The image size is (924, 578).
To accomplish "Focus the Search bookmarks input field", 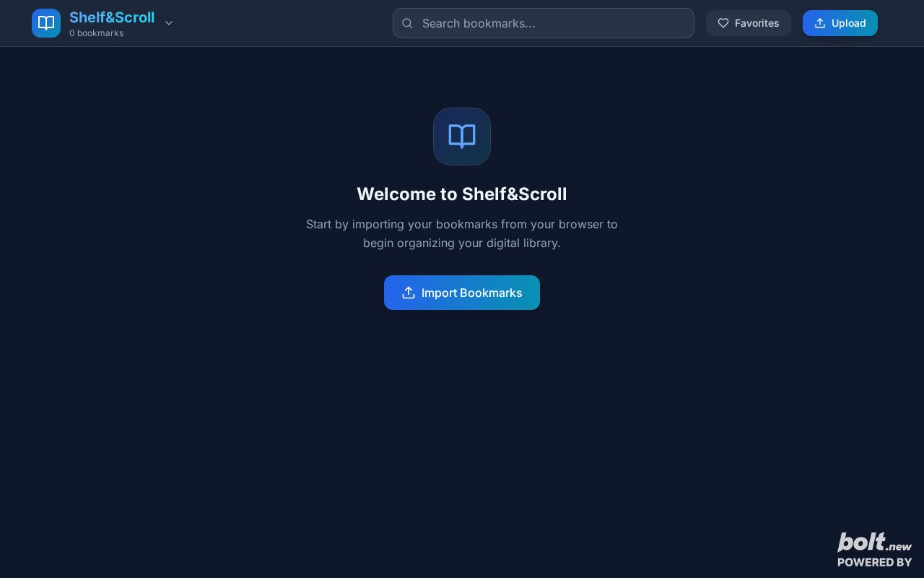I will (x=544, y=23).
